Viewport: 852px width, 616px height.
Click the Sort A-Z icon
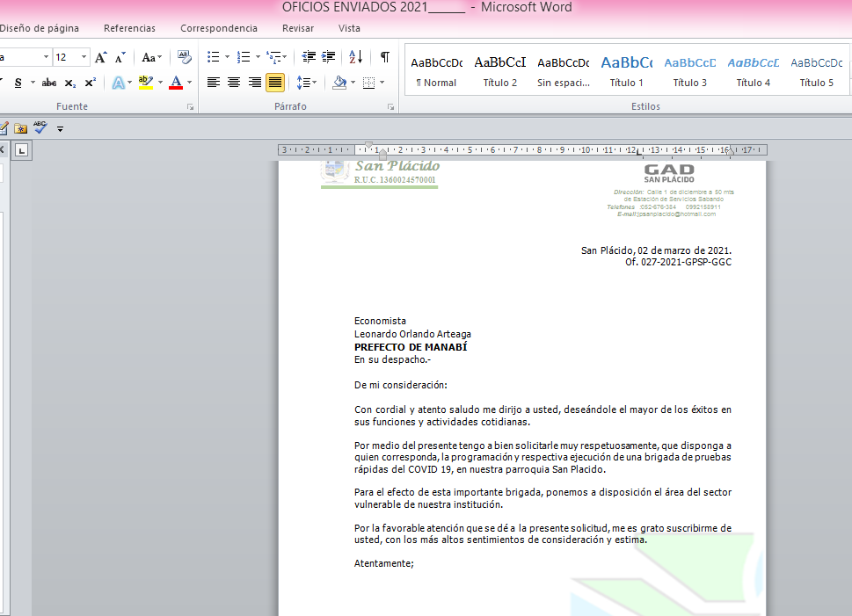point(355,57)
